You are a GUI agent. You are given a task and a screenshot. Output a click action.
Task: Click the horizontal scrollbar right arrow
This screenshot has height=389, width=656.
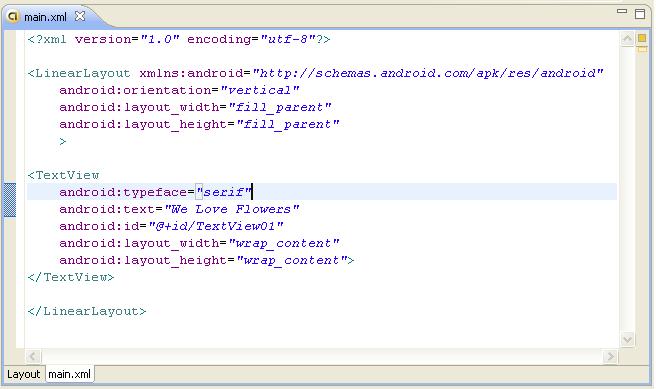click(610, 357)
